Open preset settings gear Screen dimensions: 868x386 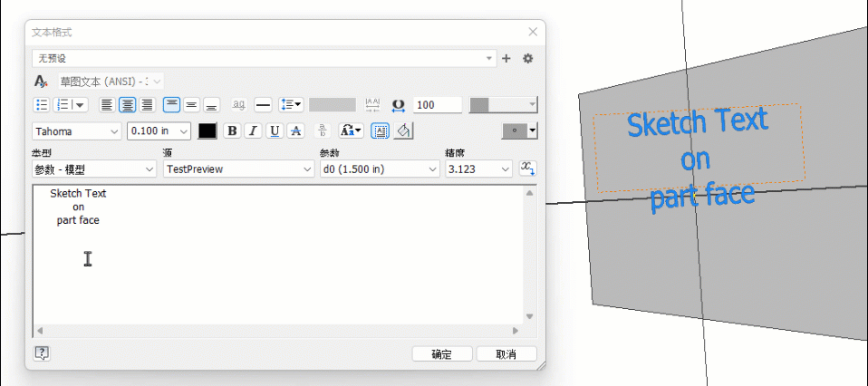tap(528, 58)
